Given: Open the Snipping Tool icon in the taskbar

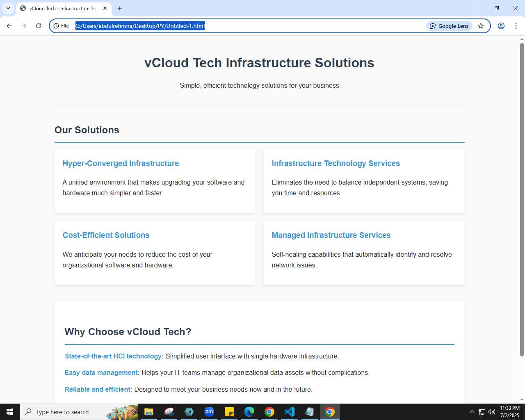Looking at the screenshot, I should click(x=169, y=412).
